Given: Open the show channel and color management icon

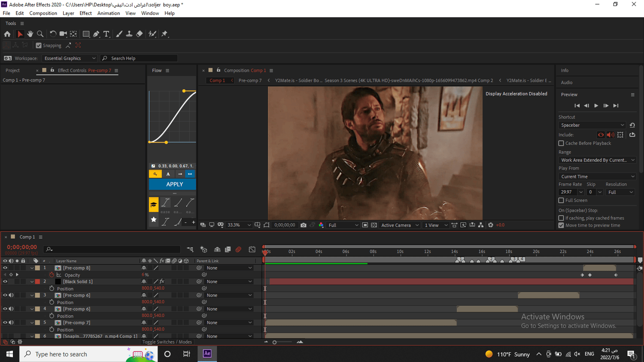Looking at the screenshot, I should coord(321,225).
